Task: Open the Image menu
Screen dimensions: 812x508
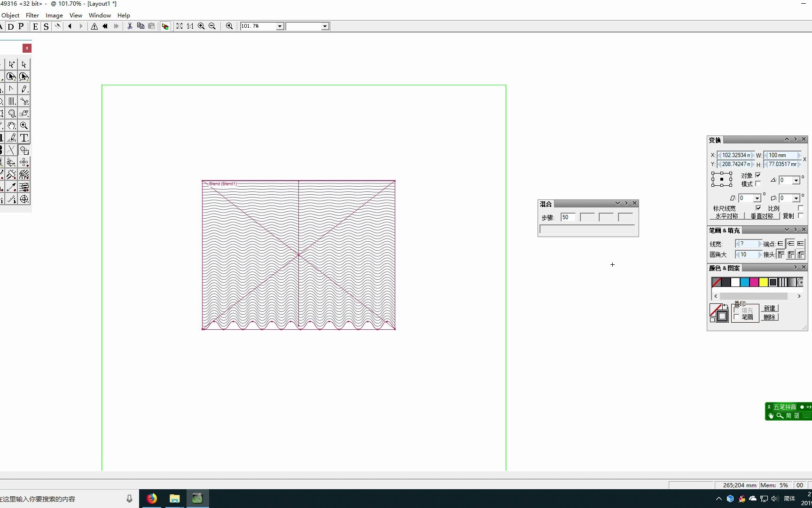Action: [x=54, y=15]
